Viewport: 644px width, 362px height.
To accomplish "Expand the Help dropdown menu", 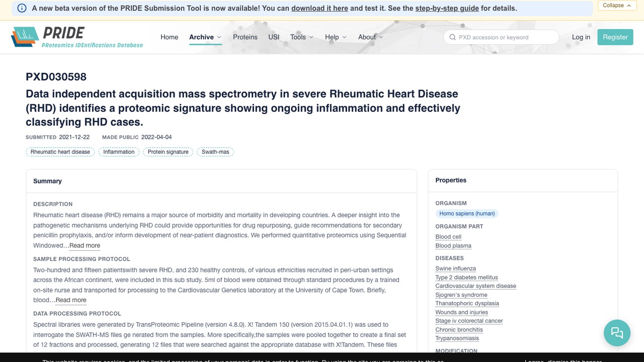I will coord(336,37).
